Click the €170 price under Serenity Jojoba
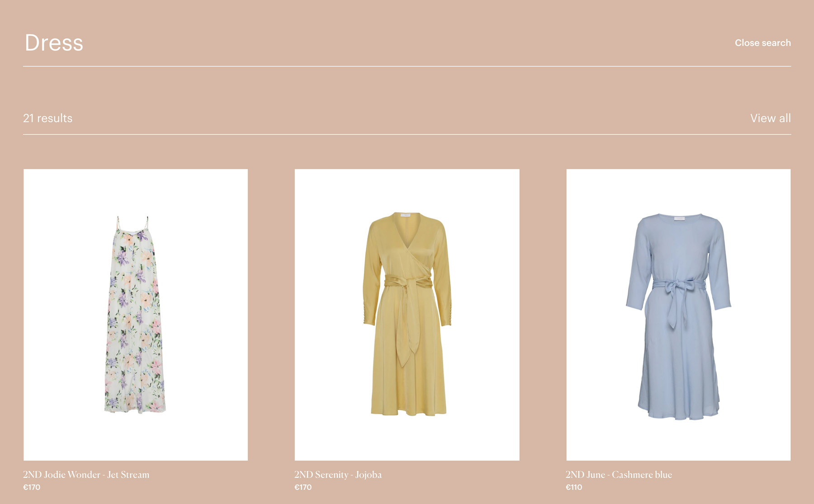Screen dimensions: 814x504 coord(303,488)
